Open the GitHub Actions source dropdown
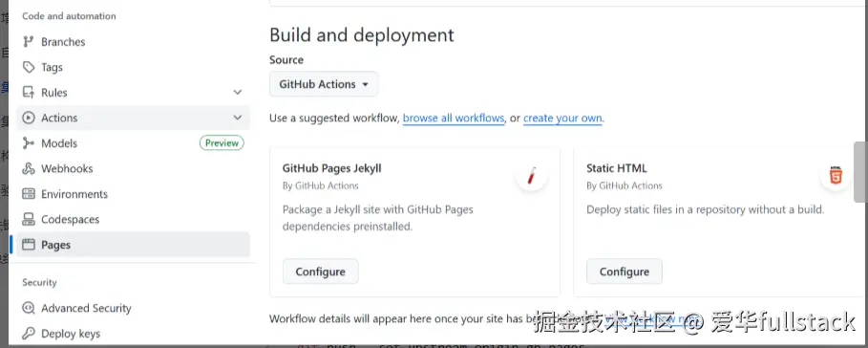868x348 pixels. coord(324,84)
